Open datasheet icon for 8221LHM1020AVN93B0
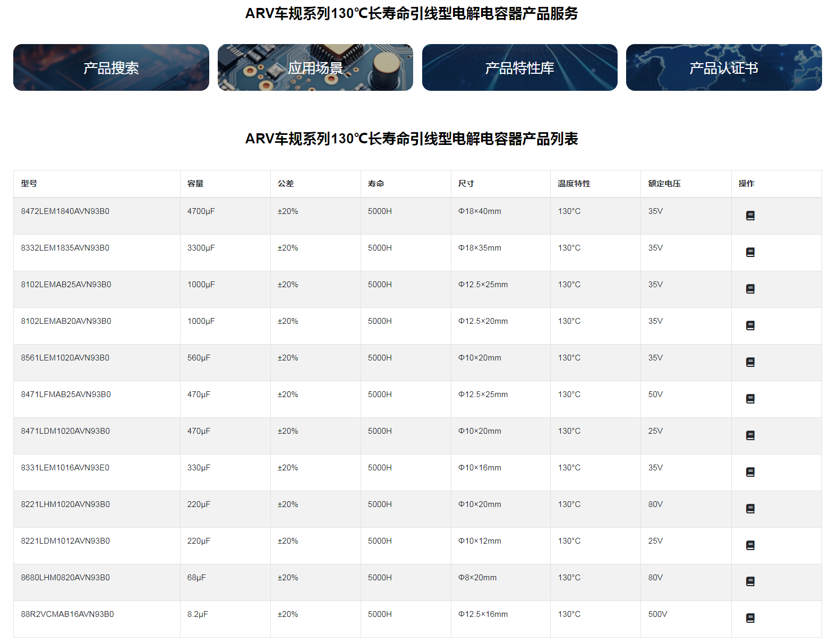 750,509
